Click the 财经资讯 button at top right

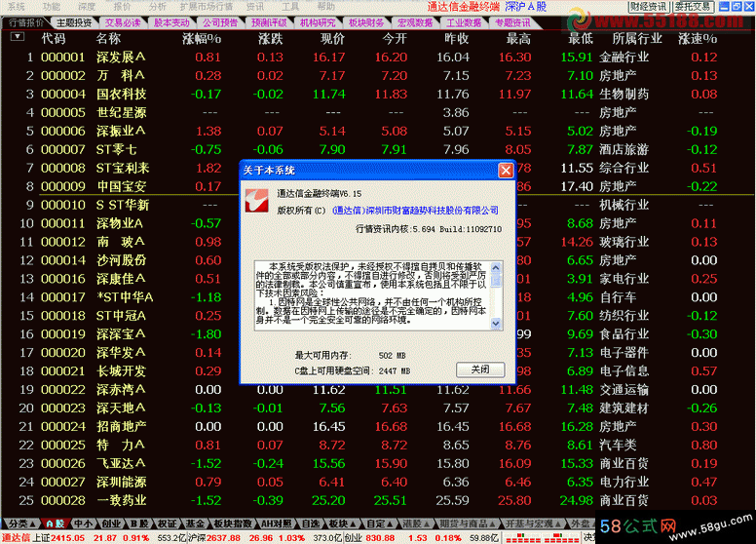tap(649, 7)
